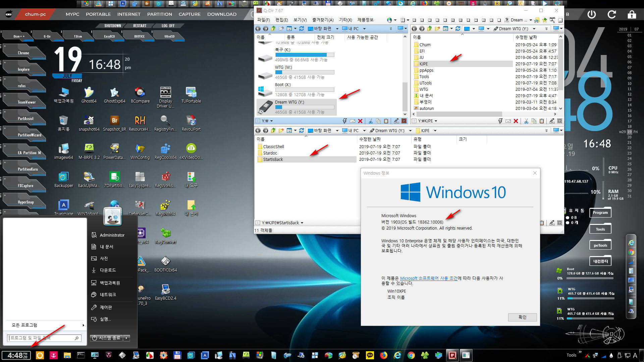
Task: Expand the KJPE breadcrumb dropdown in lower pane
Action: point(435,131)
